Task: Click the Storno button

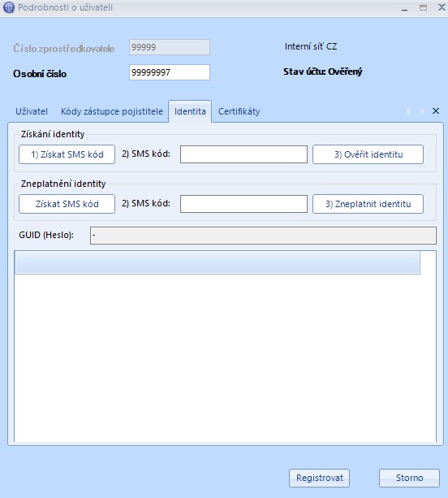Action: [409, 478]
